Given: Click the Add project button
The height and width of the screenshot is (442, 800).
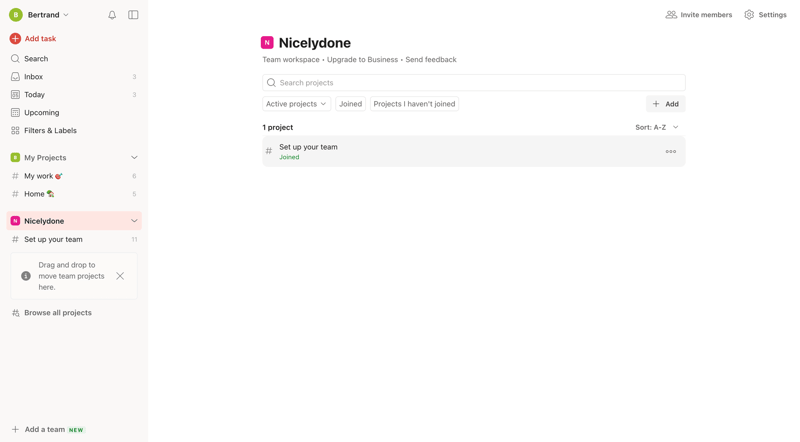Looking at the screenshot, I should pos(665,104).
